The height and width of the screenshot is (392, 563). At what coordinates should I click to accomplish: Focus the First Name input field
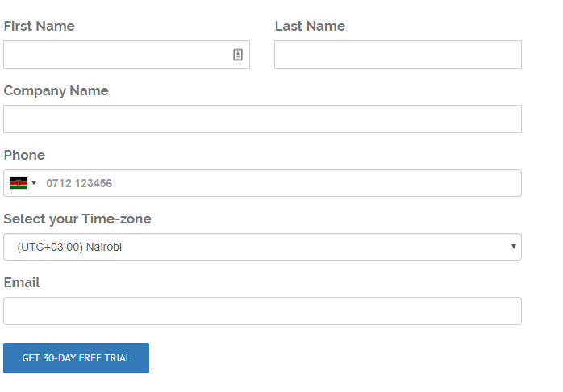tap(127, 55)
